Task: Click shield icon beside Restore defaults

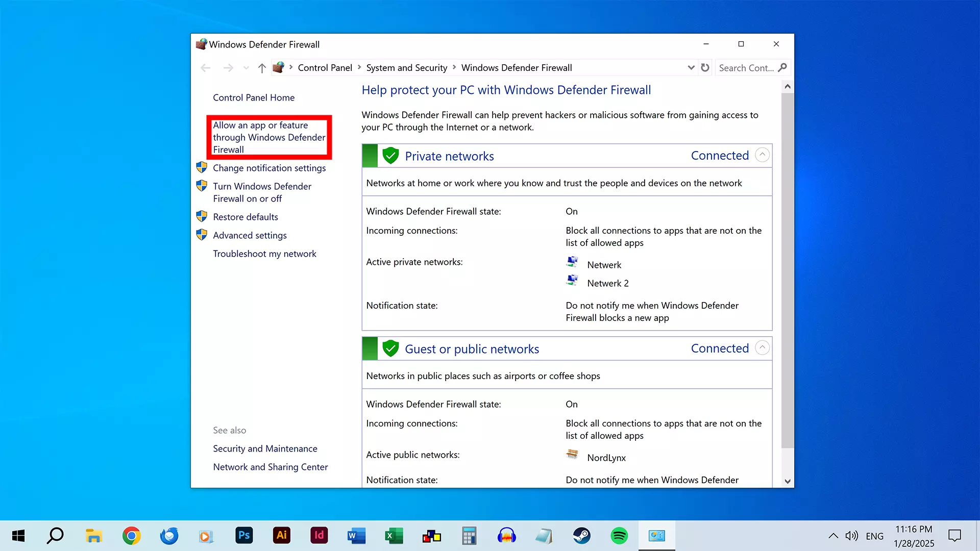Action: coord(202,216)
